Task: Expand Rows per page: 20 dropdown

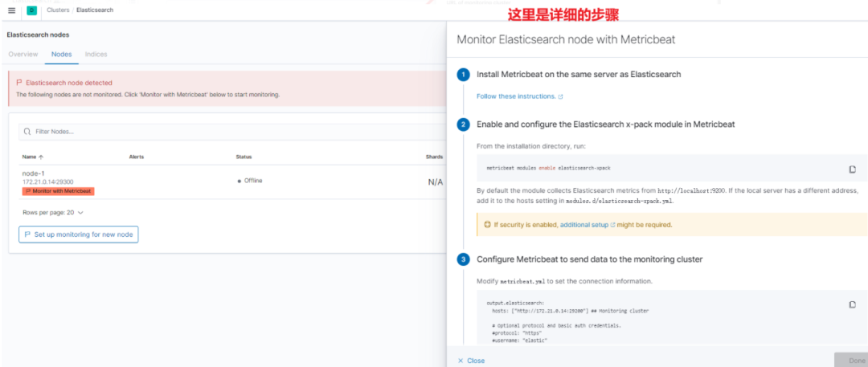Action: [53, 213]
